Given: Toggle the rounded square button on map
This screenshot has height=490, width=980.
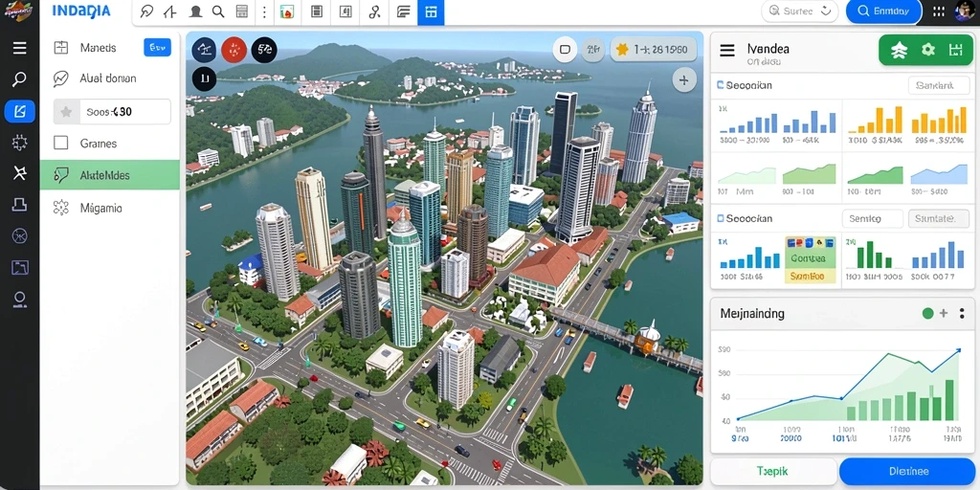Looking at the screenshot, I should [x=565, y=50].
